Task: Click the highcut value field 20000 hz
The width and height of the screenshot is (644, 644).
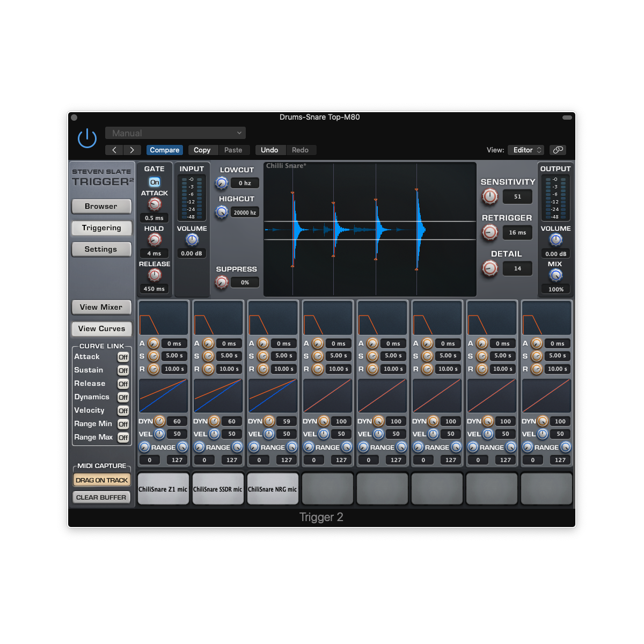Action: pos(245,213)
